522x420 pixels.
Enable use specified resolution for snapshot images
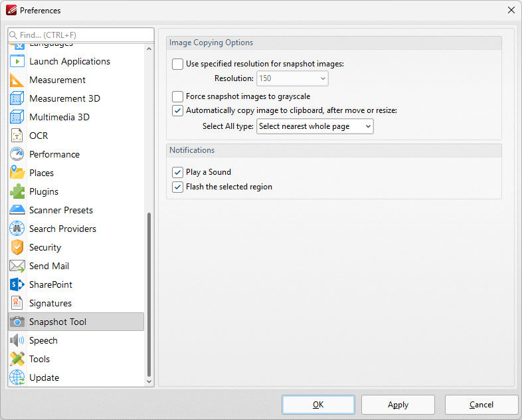click(x=177, y=64)
